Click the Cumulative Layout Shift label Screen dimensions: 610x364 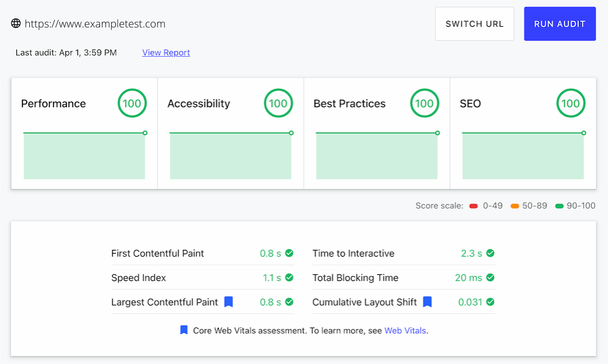365,302
